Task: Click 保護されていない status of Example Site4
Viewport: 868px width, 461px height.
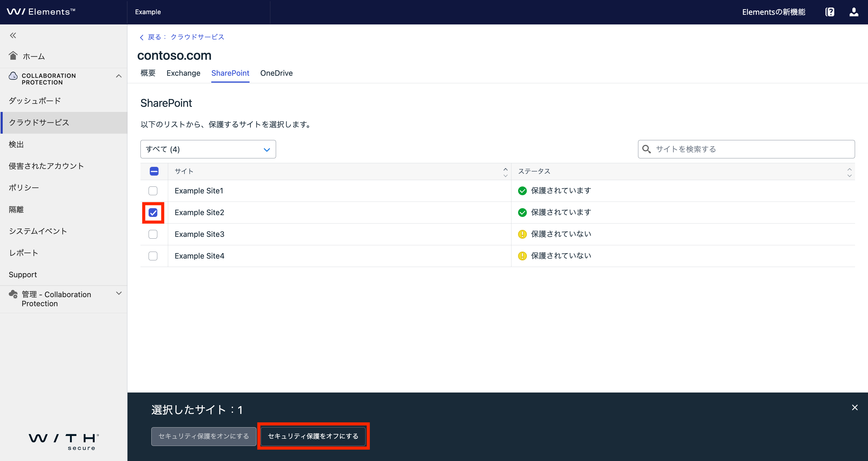Action: (561, 256)
